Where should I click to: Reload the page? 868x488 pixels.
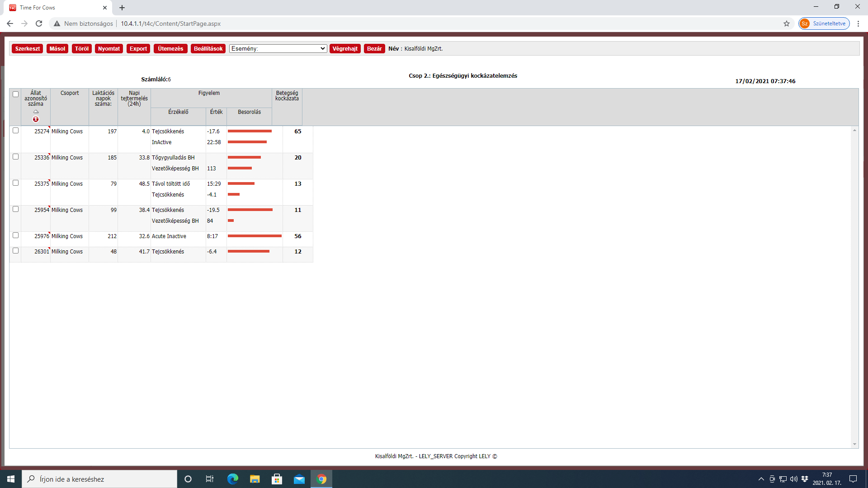(39, 23)
